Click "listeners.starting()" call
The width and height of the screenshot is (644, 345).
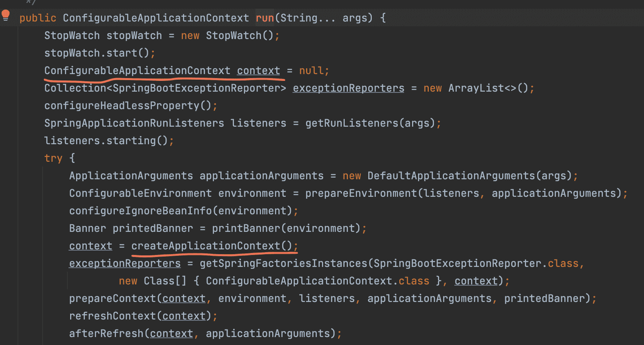click(x=106, y=141)
